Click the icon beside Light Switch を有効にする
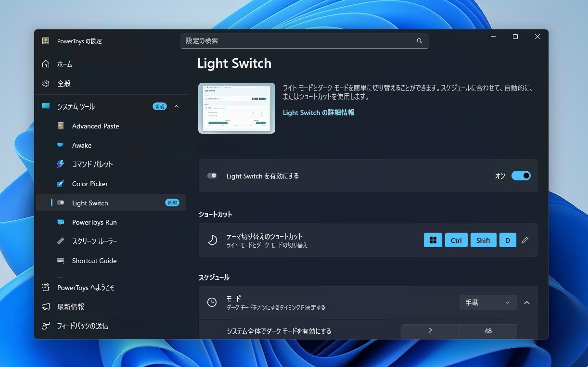Viewport: 588px width, 367px height. point(212,176)
